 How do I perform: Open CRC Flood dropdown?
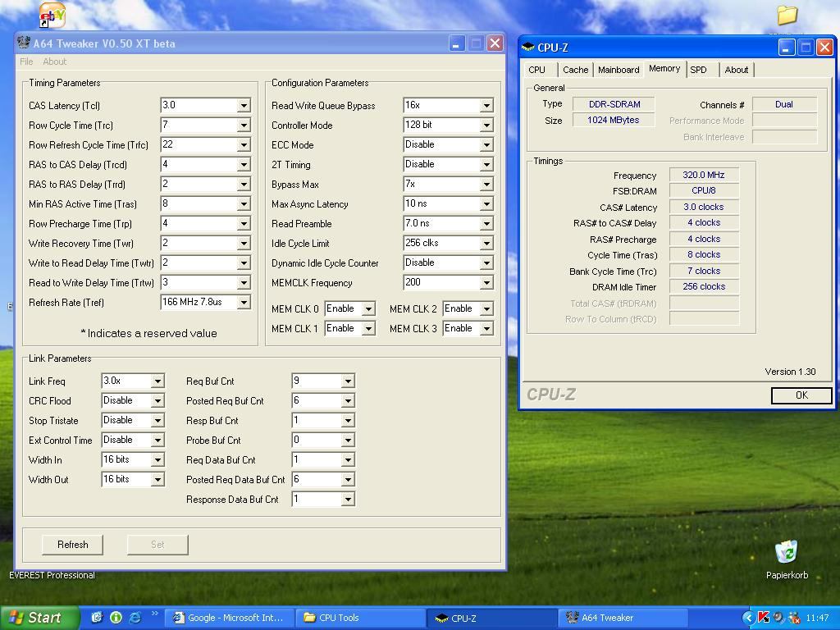click(157, 400)
